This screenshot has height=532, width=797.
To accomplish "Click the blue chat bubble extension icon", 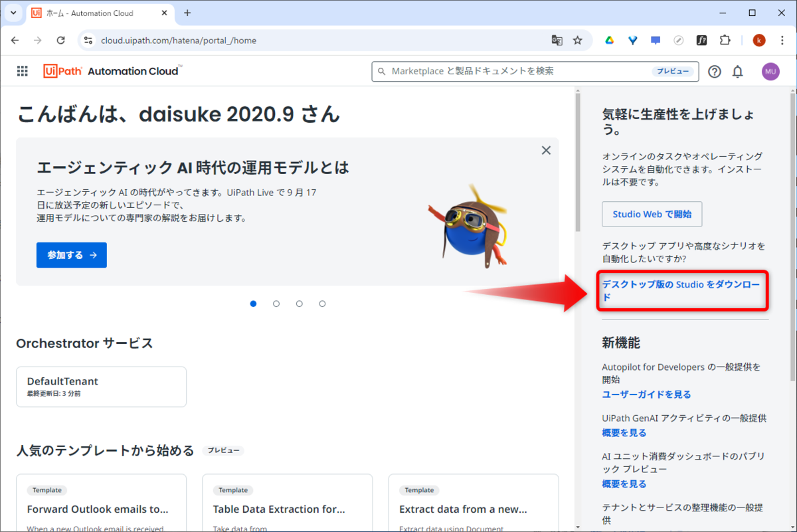I will click(x=656, y=41).
